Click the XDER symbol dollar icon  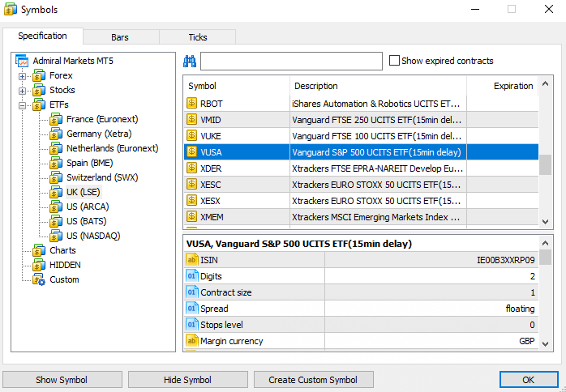(x=191, y=168)
